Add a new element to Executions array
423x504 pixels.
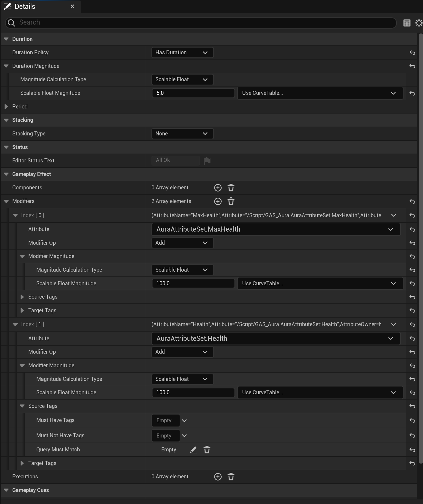coord(218,477)
